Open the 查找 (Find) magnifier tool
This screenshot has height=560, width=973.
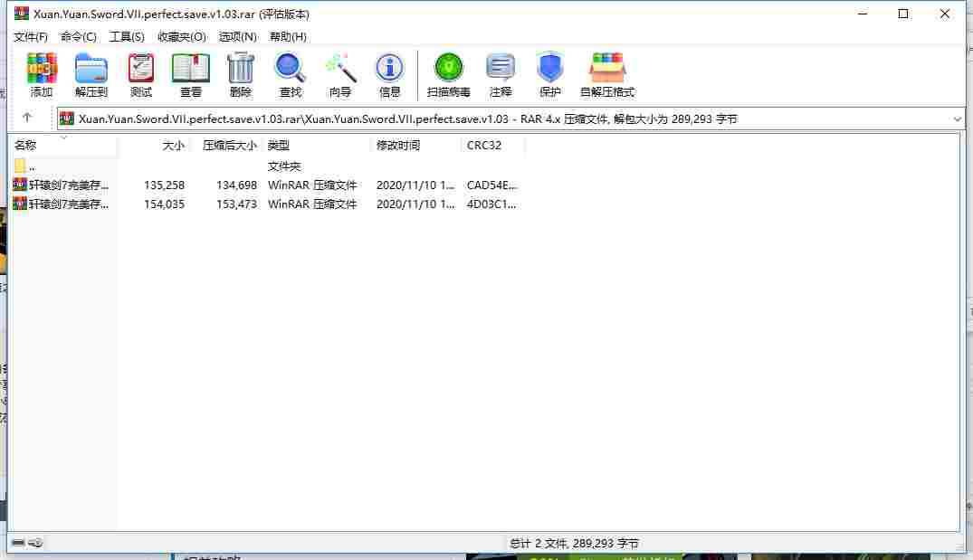click(x=290, y=74)
